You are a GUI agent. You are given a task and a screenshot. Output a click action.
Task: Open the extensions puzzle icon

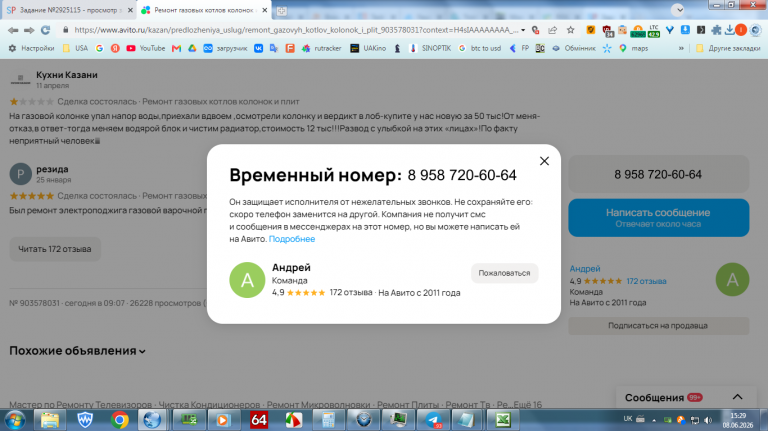pos(717,30)
